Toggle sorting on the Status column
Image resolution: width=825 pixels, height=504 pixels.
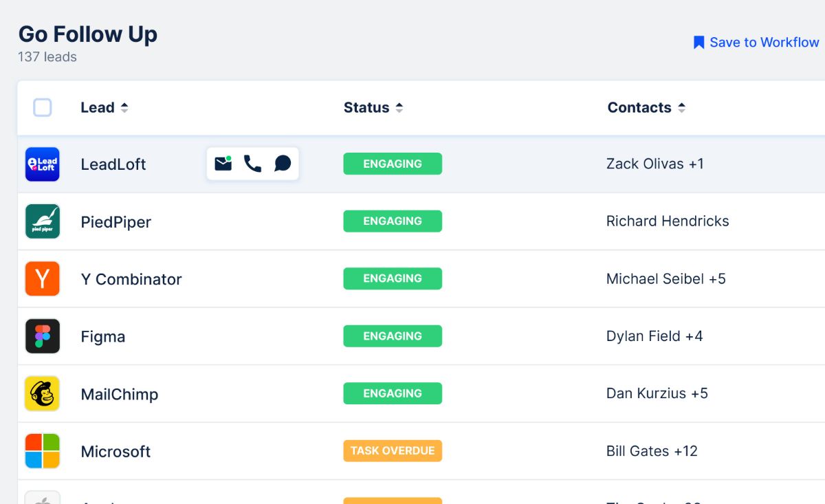click(x=373, y=107)
